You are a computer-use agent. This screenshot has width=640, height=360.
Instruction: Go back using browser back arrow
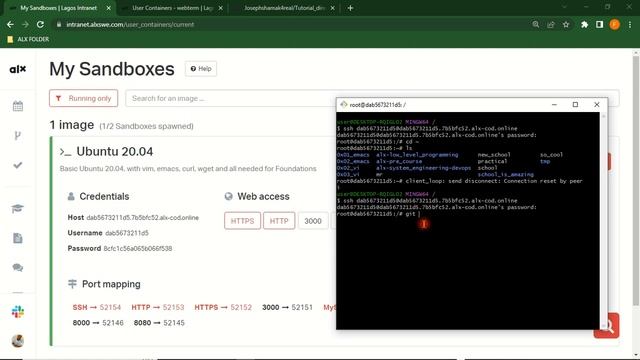click(10, 24)
